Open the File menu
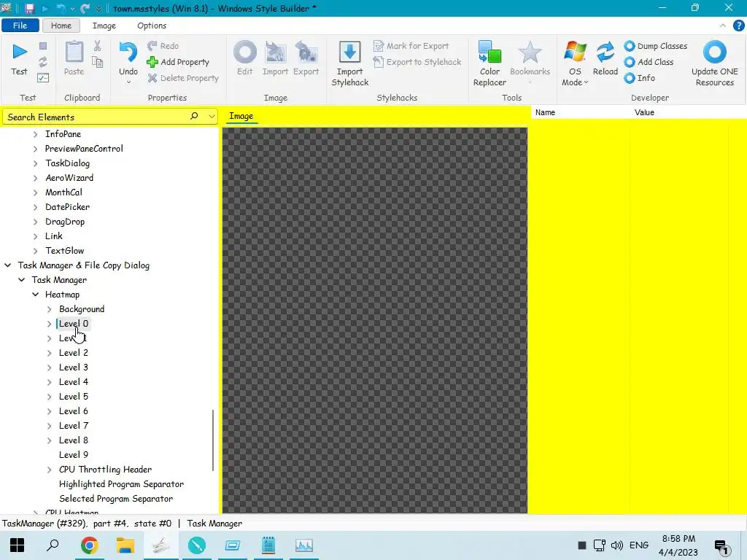Viewport: 747px width, 560px height. tap(20, 26)
